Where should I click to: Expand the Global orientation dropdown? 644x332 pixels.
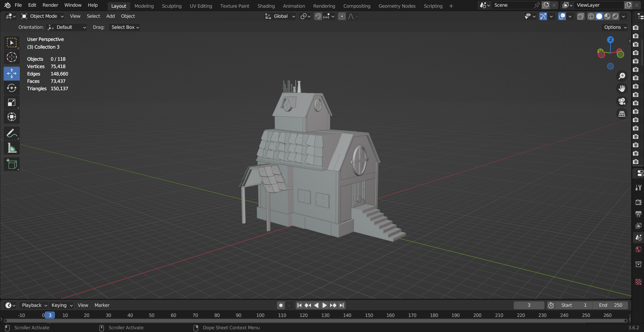click(x=280, y=16)
